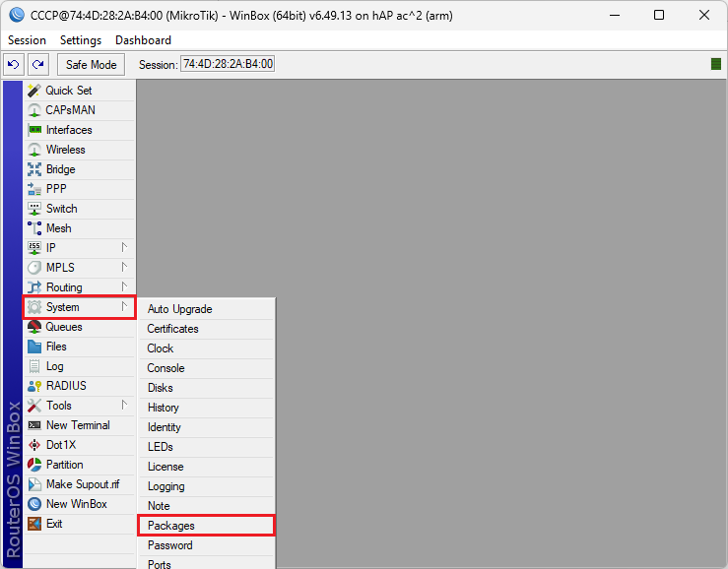Click the System gear icon

coord(34,307)
